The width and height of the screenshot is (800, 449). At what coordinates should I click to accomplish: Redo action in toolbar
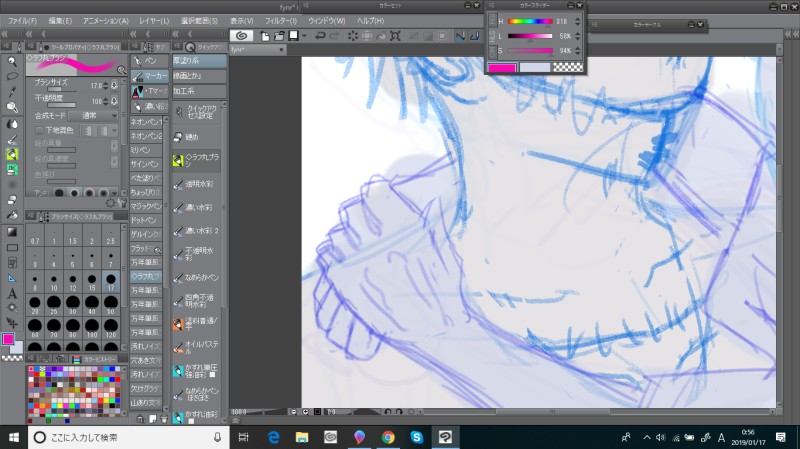(335, 36)
